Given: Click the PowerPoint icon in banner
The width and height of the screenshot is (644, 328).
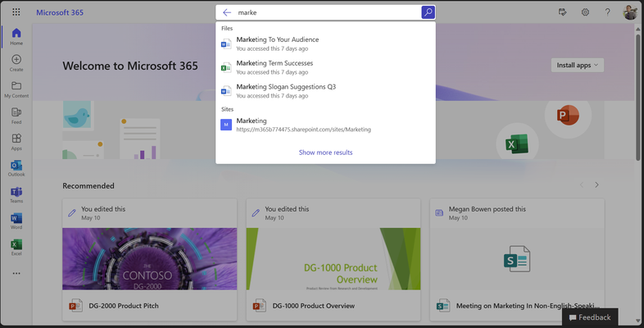Looking at the screenshot, I should pos(568,116).
